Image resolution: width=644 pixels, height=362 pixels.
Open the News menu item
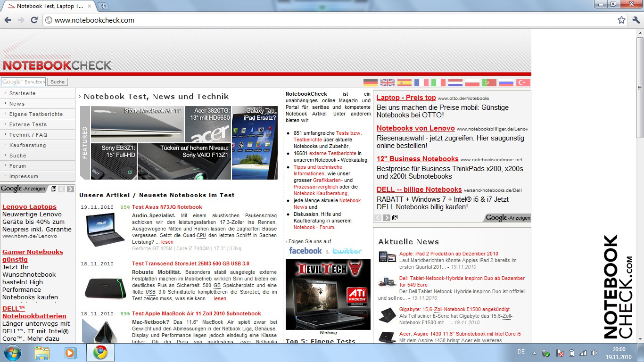(x=38, y=104)
